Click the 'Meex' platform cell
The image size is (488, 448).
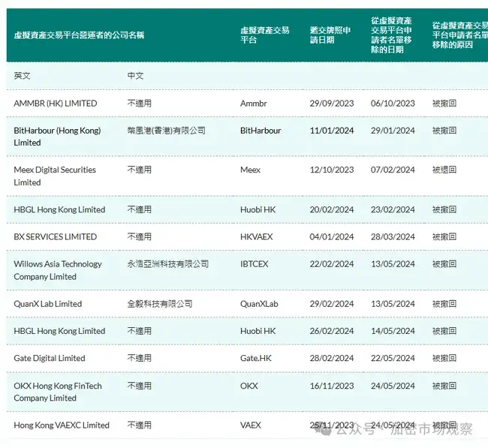(250, 170)
